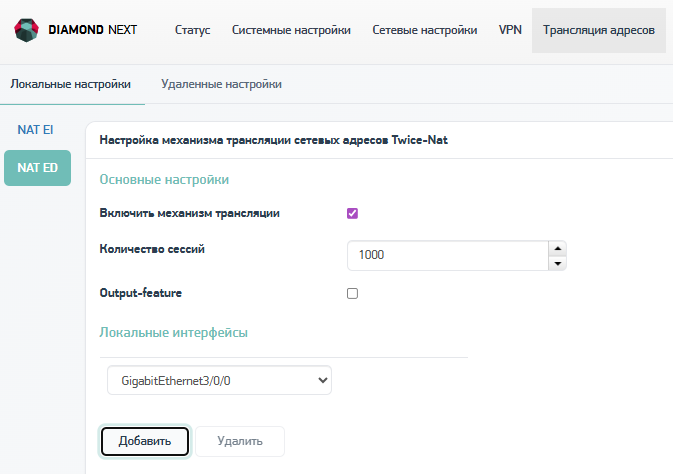
Task: Toggle Включить механизм трансляции checkbox
Action: click(x=352, y=213)
